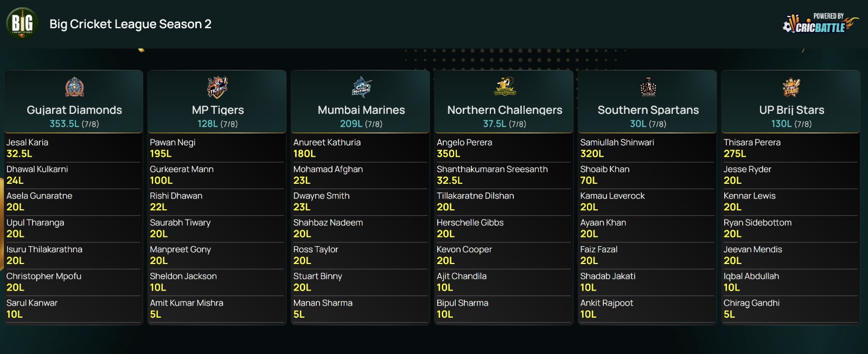Open the Northern Challengers team logo

pos(505,87)
